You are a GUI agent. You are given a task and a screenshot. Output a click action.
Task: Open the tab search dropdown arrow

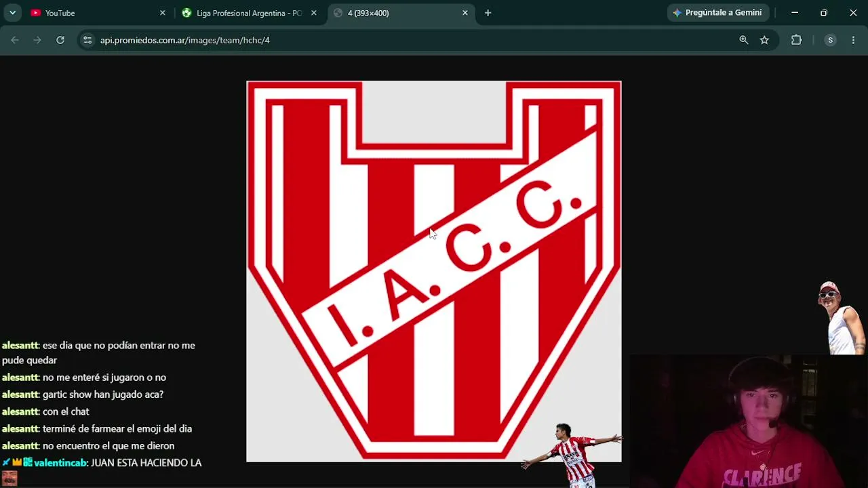coord(12,13)
